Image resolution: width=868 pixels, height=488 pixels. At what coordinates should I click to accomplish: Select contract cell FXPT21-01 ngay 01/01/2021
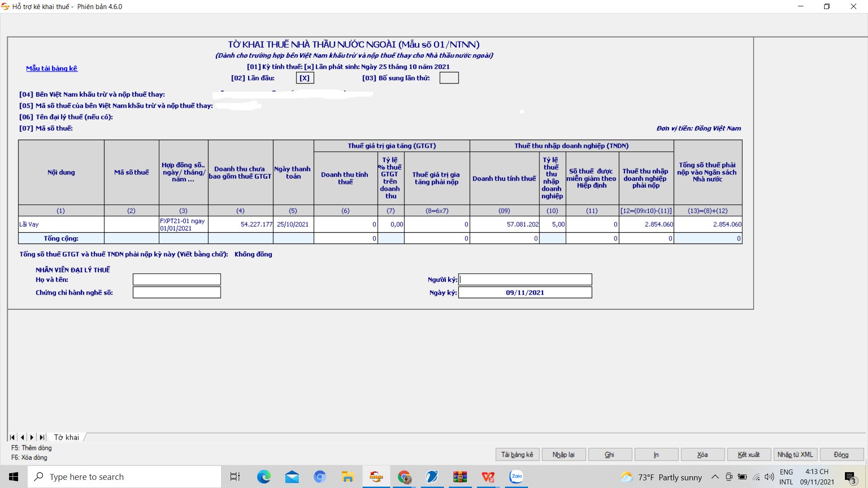click(184, 224)
